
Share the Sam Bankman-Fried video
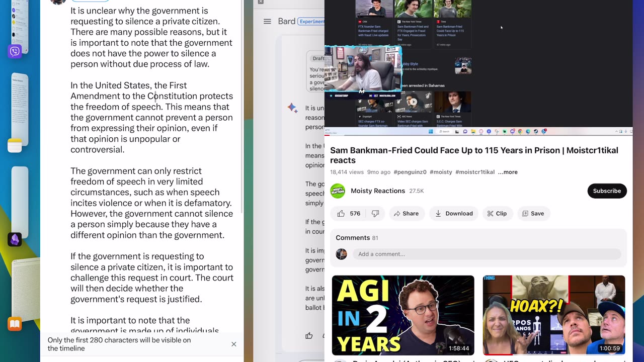click(x=406, y=214)
